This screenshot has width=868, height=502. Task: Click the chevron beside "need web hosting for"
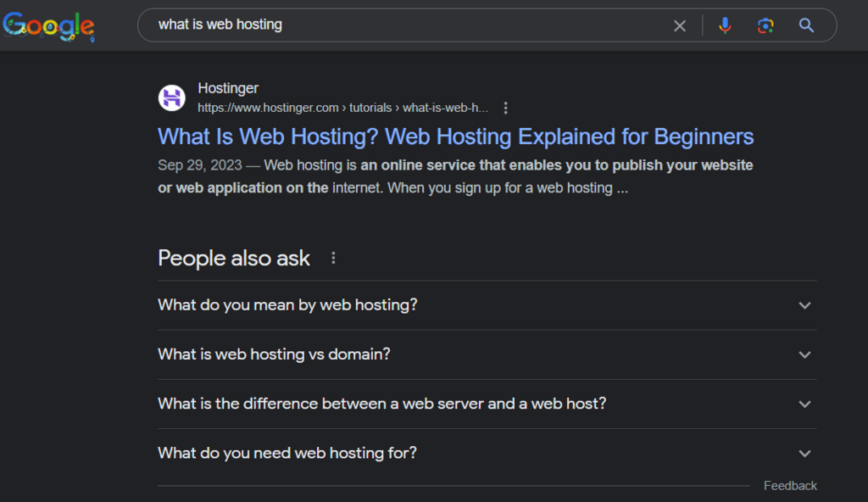[x=805, y=454]
